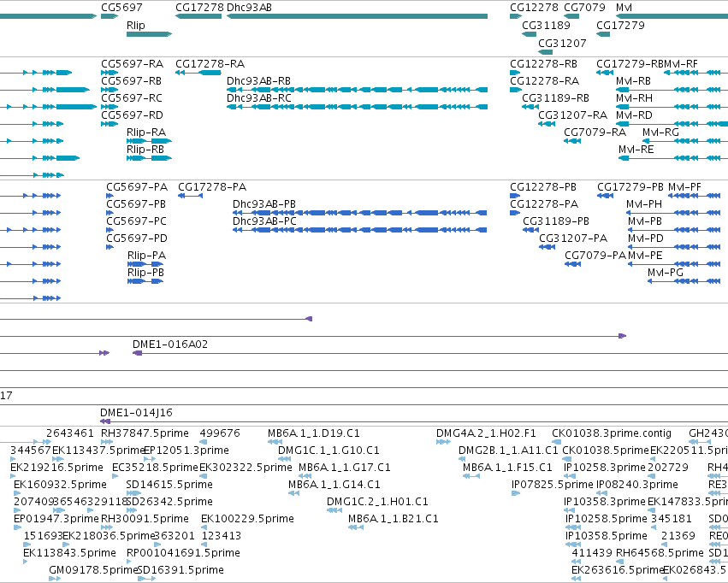Select the Rlip gene arrow glyph

[149, 34]
